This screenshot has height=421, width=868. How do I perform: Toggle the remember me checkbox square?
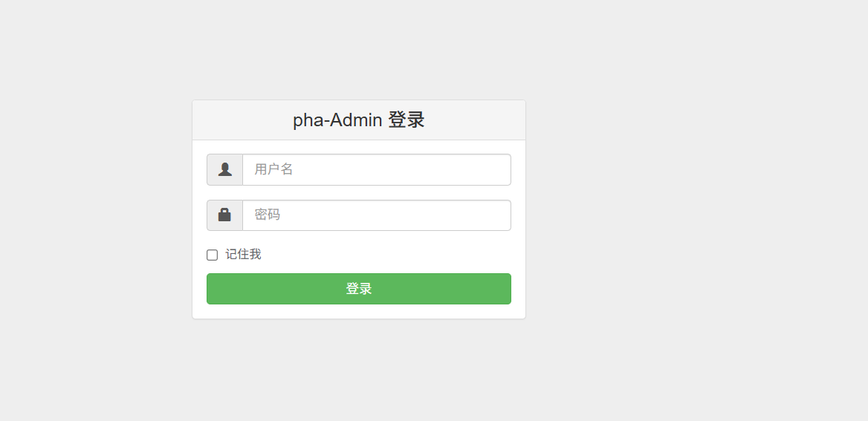(212, 255)
